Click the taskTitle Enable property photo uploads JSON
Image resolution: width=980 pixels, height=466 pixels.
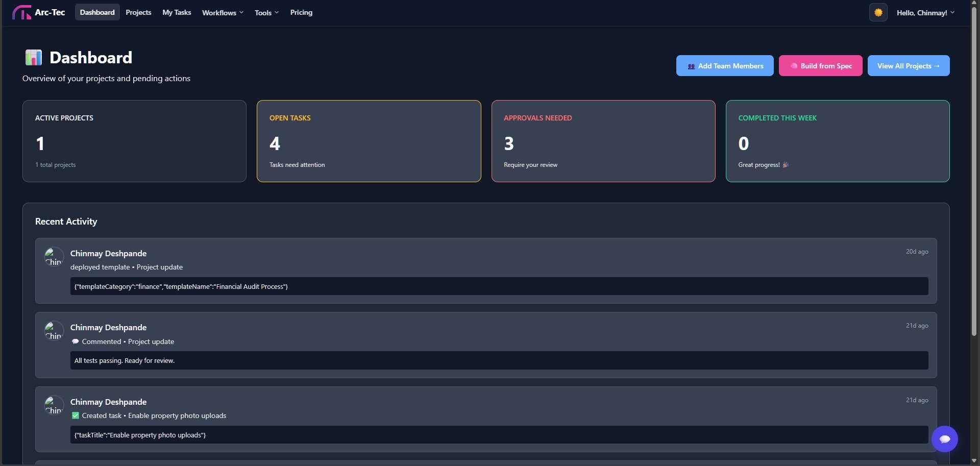[x=140, y=435]
